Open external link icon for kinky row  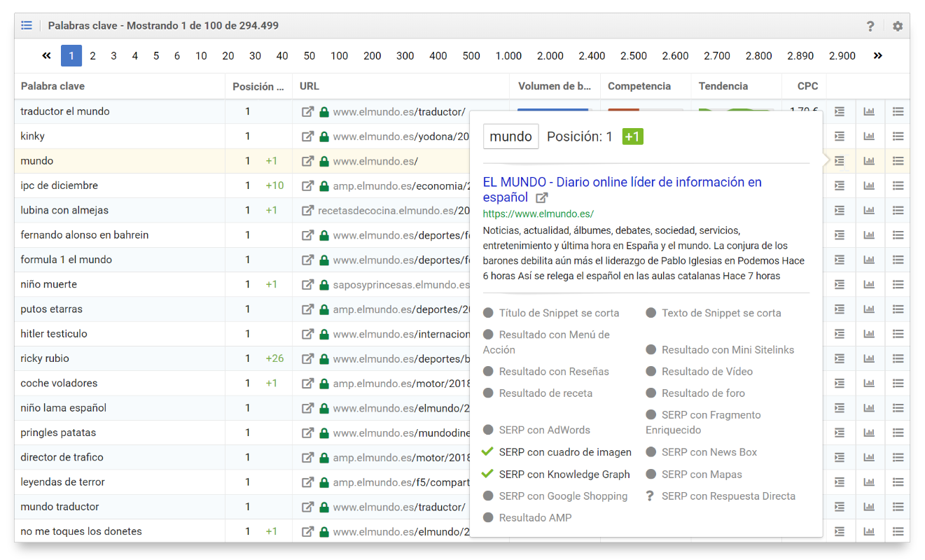coord(307,136)
